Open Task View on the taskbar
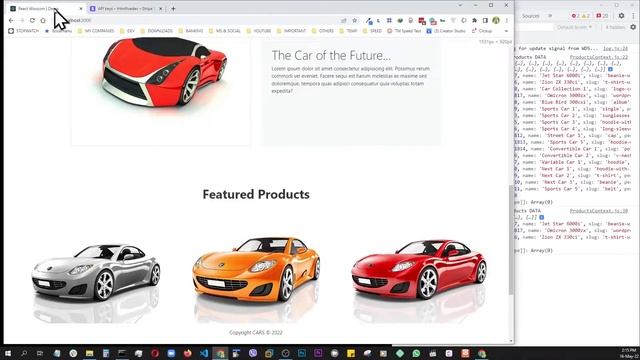 pos(40,353)
